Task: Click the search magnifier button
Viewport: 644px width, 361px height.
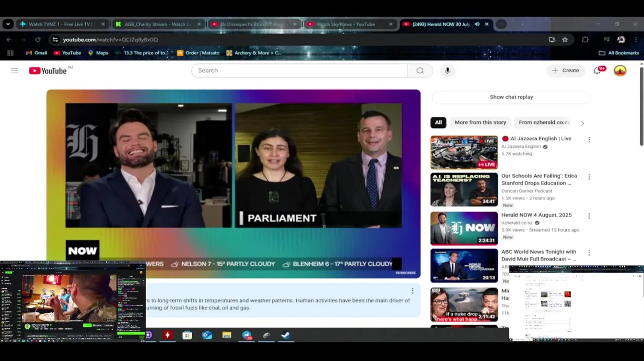Action: tap(420, 71)
